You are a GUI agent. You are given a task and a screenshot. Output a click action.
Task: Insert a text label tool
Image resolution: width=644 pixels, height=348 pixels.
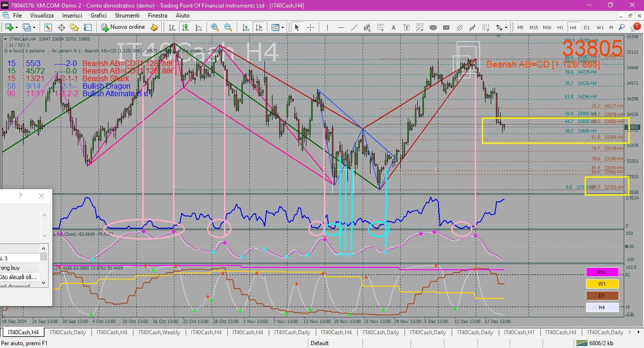pyautogui.click(x=406, y=27)
